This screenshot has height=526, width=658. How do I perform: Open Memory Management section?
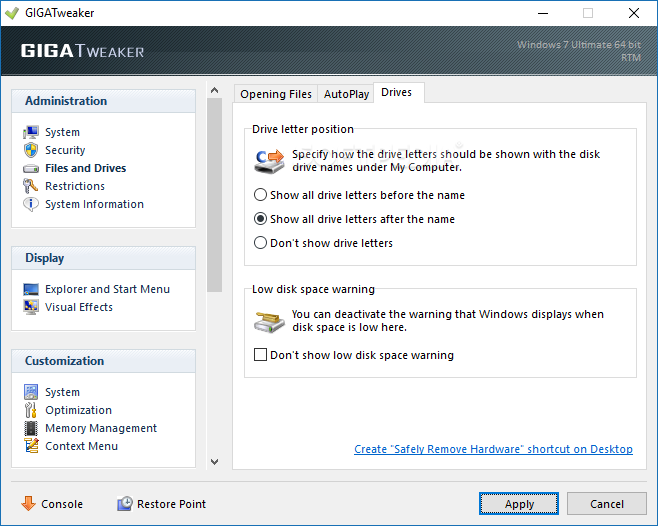(x=101, y=428)
